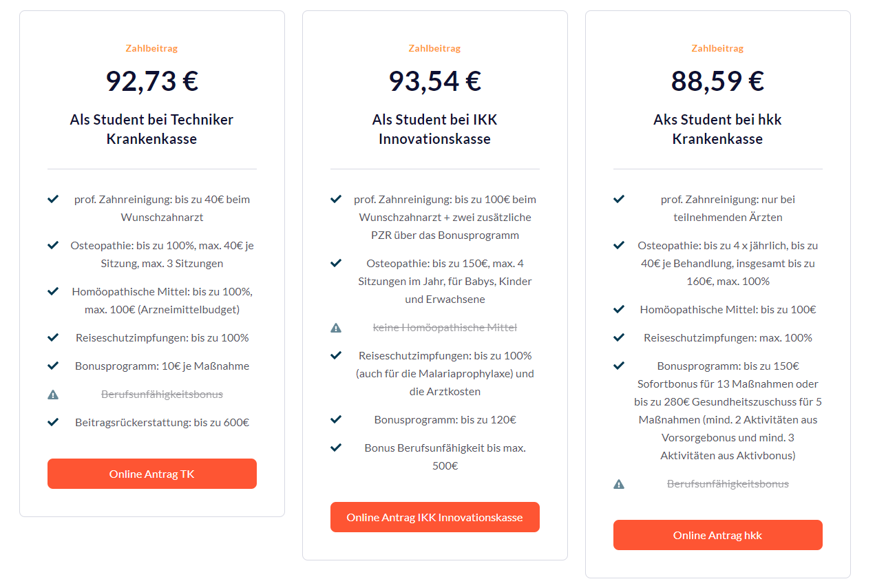The height and width of the screenshot is (588, 875).
Task: Click the heading Als Student bei IKK Innovationskasse
Action: pyautogui.click(x=434, y=128)
